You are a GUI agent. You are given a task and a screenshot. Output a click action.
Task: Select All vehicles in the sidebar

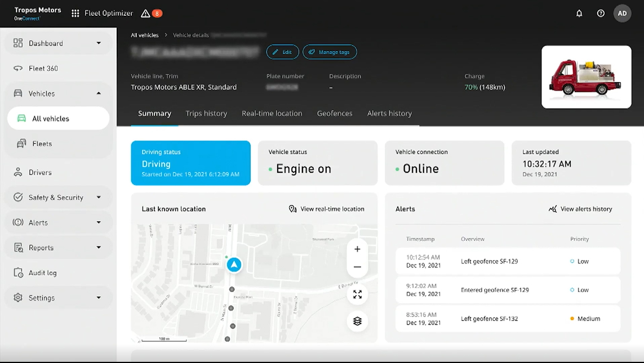click(x=59, y=119)
